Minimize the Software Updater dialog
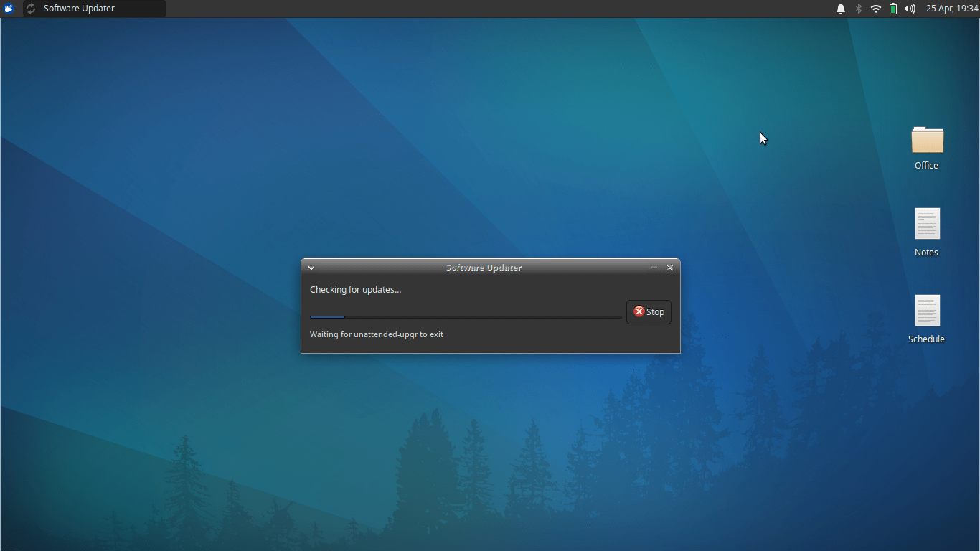 coord(654,268)
